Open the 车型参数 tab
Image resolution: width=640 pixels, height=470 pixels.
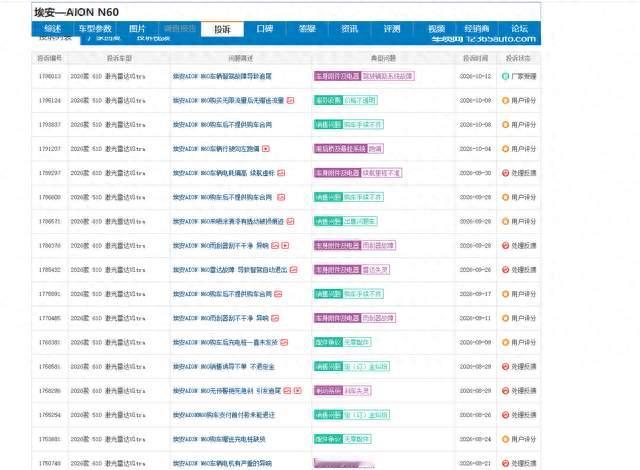click(95, 29)
